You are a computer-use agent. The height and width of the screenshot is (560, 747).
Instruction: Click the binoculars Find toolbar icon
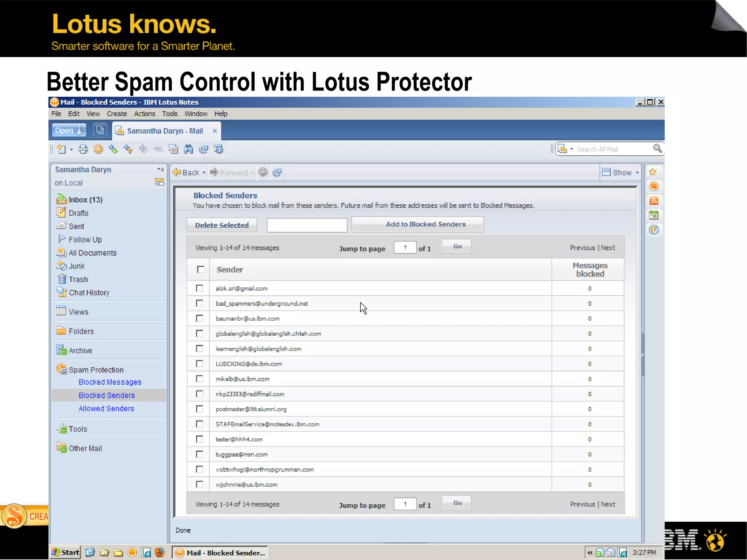(188, 149)
